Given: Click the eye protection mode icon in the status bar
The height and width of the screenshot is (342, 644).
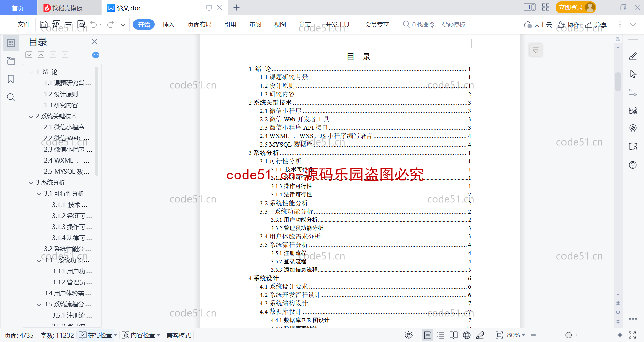Looking at the screenshot, I should (x=408, y=335).
